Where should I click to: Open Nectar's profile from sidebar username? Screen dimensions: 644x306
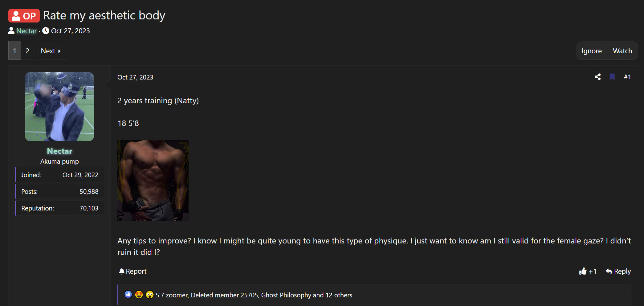pyautogui.click(x=59, y=151)
